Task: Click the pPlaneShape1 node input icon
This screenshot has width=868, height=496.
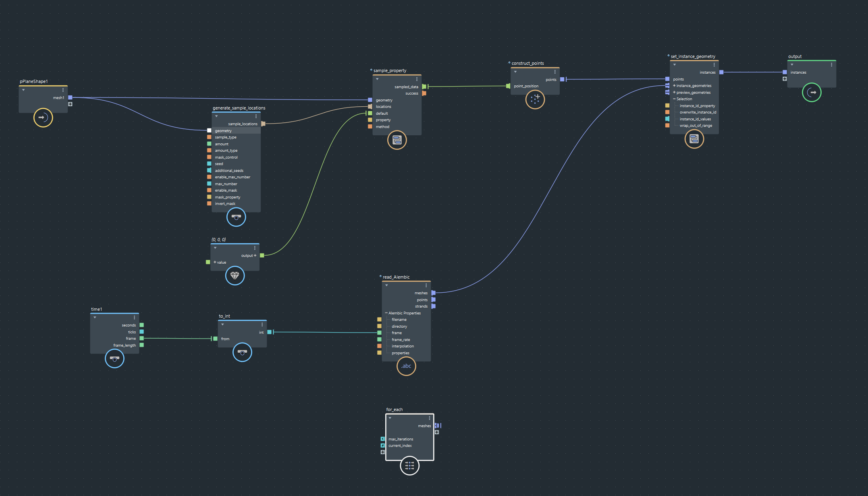Action: 43,118
